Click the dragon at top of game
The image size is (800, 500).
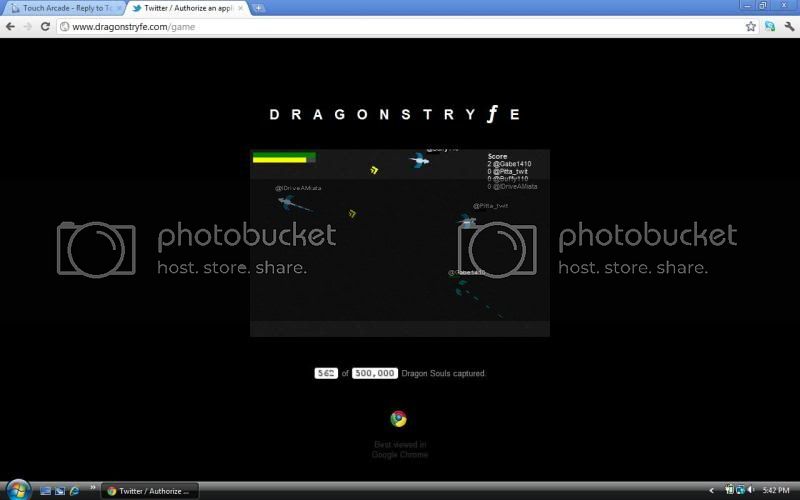419,161
